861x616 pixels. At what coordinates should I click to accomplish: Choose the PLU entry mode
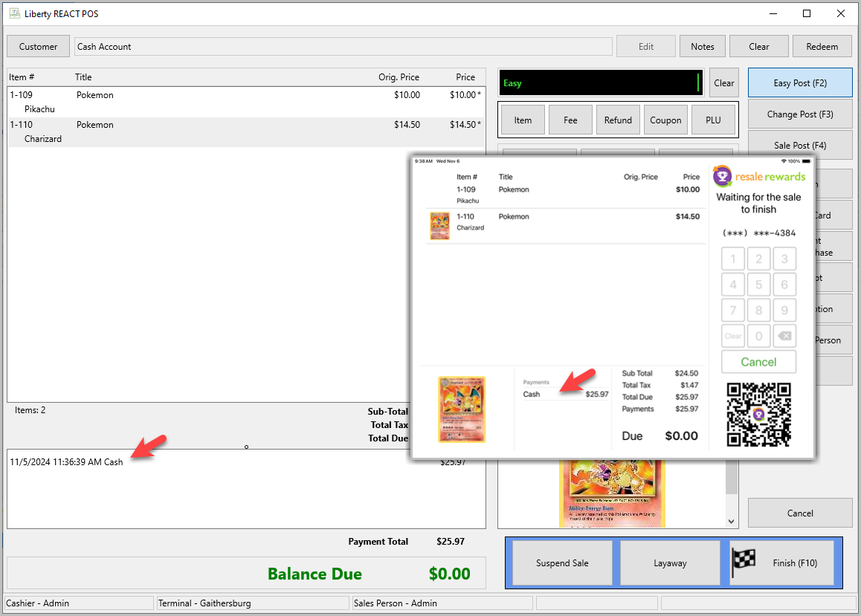[x=713, y=120]
